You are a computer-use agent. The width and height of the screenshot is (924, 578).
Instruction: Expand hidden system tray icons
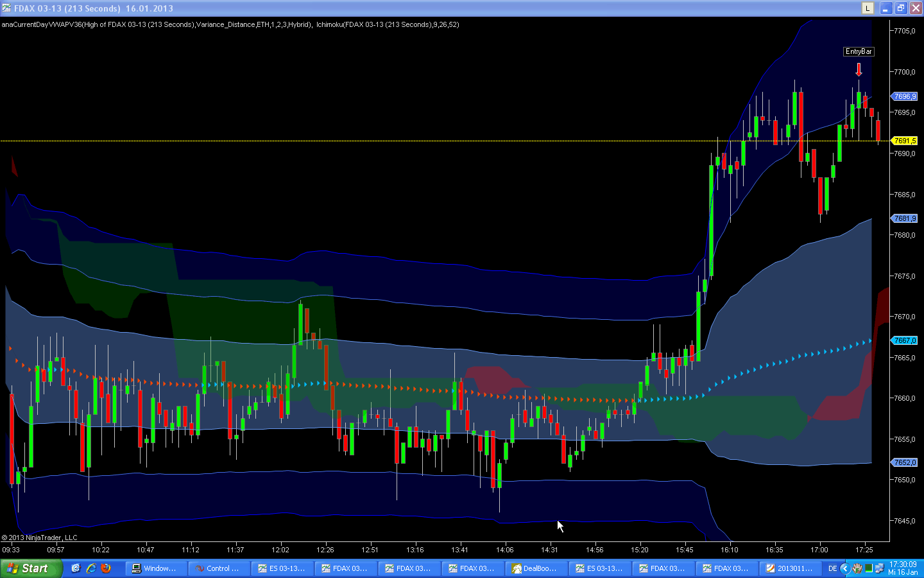tap(845, 568)
